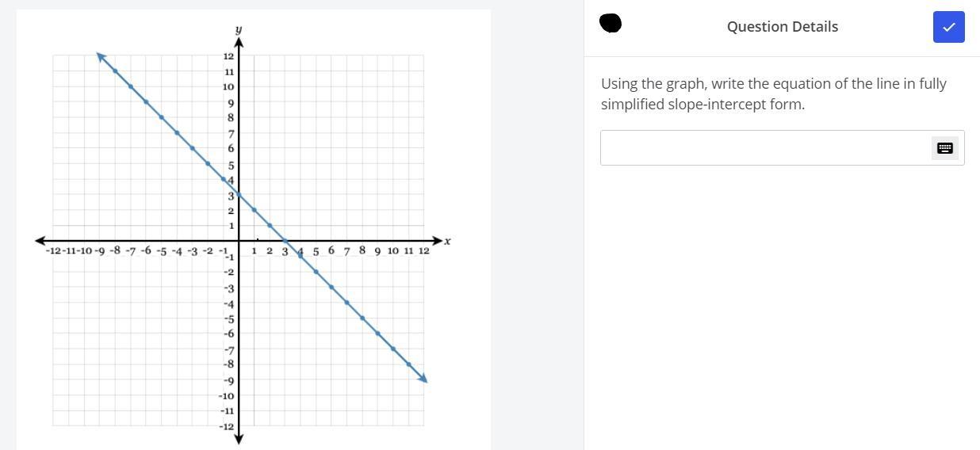Click the downward arrowhead of the y-axis
980x450 pixels.
pyautogui.click(x=239, y=438)
